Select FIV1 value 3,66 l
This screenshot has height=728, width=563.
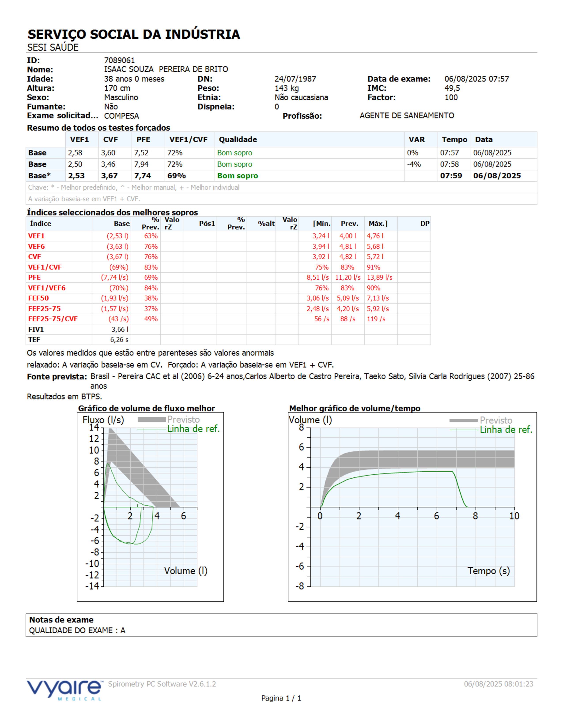[x=120, y=330]
